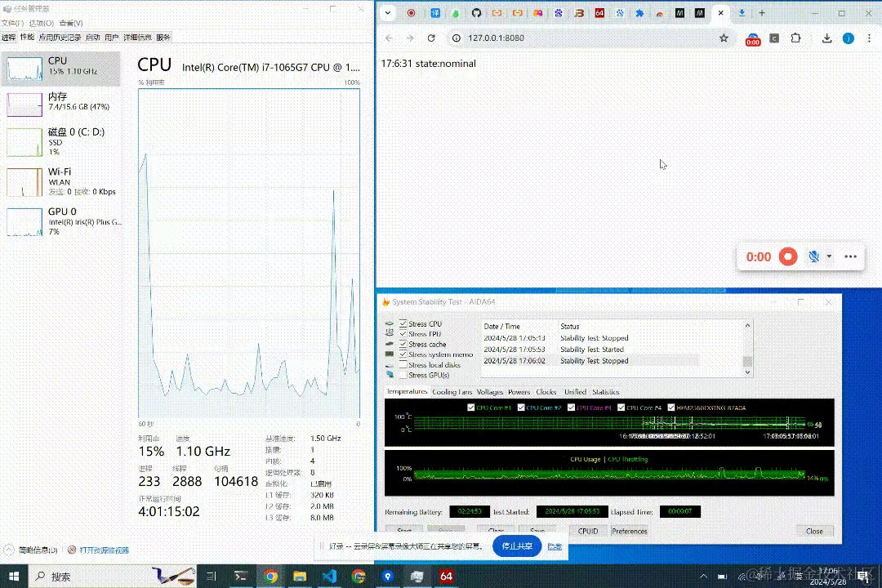The height and width of the screenshot is (588, 882).
Task: Switch to the red 64 AIDA browser tab
Action: (599, 13)
